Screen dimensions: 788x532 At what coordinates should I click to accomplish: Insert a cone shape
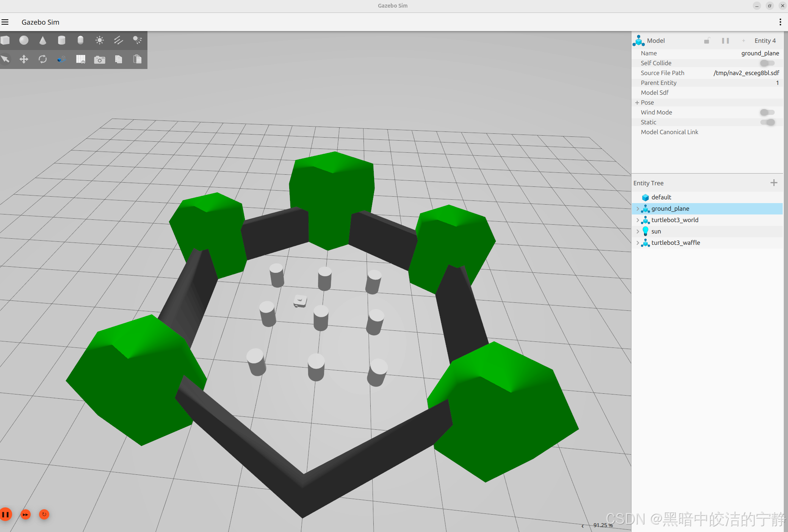(43, 40)
